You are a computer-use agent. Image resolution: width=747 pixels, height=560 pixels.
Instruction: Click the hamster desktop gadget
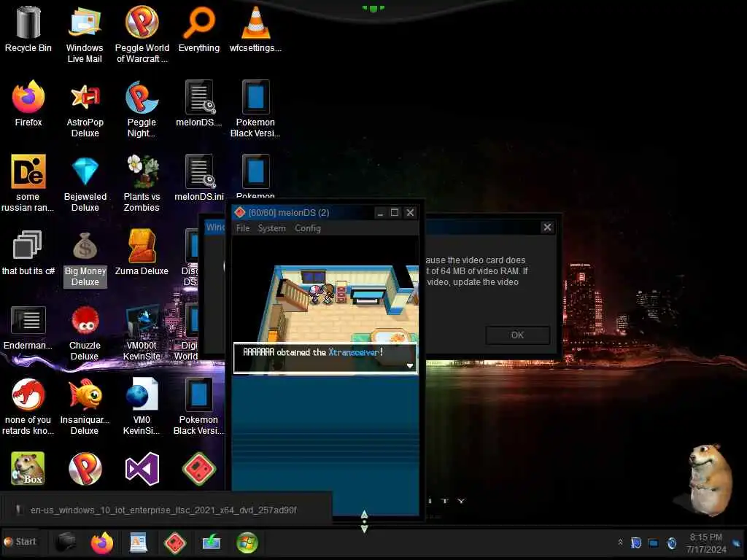click(710, 478)
